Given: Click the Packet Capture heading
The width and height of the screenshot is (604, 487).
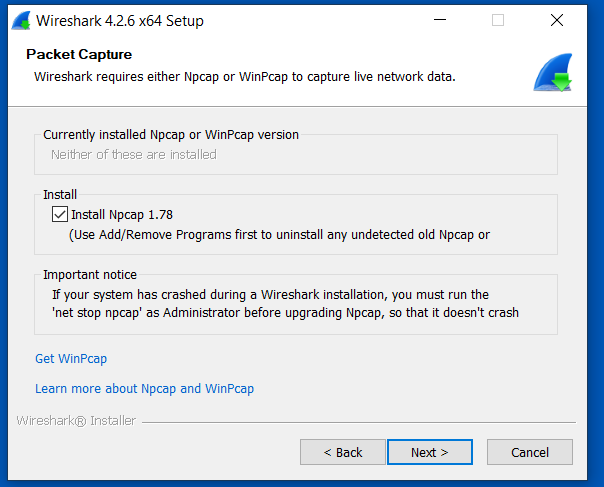Looking at the screenshot, I should tap(79, 54).
